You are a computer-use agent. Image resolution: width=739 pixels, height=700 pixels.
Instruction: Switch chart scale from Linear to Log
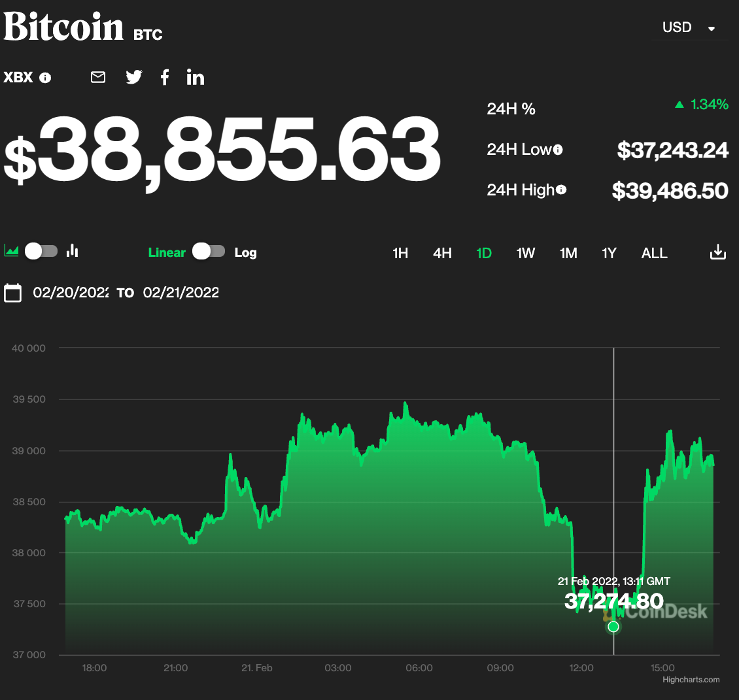209,251
